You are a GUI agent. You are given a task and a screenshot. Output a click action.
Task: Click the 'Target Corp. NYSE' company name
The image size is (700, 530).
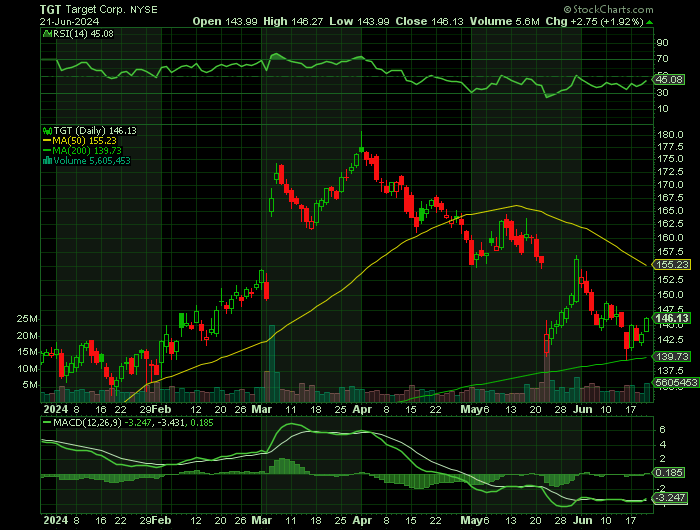[x=111, y=9]
